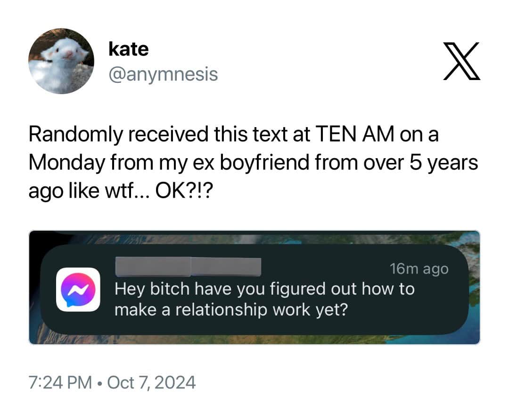
Task: Tap the "Hey bitch" notification message text
Action: (264, 299)
